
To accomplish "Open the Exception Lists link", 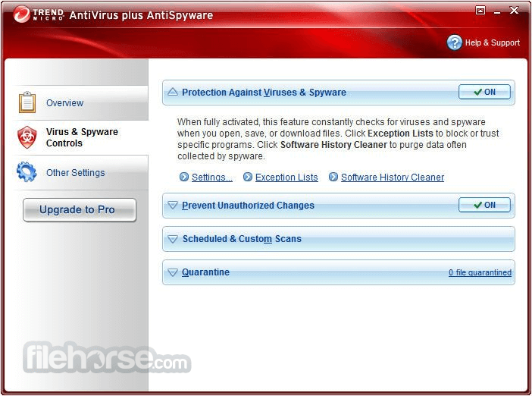I will coord(286,178).
